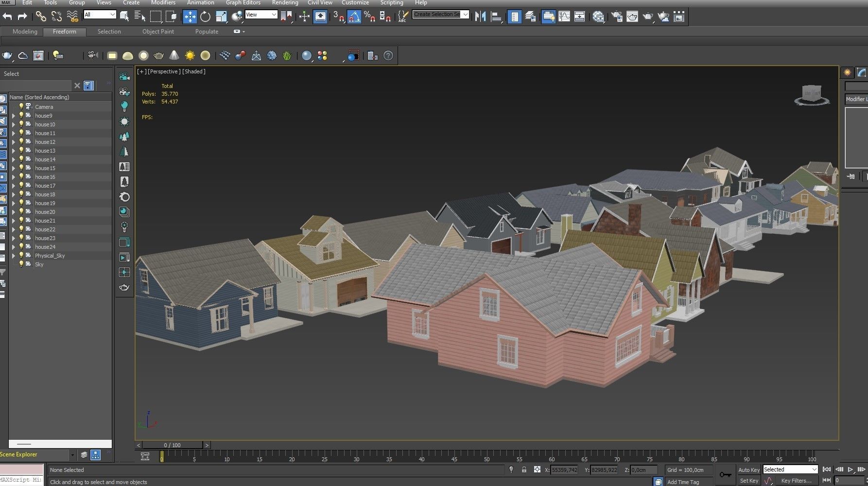
Task: Create a Sun light from toolbar
Action: click(190, 55)
